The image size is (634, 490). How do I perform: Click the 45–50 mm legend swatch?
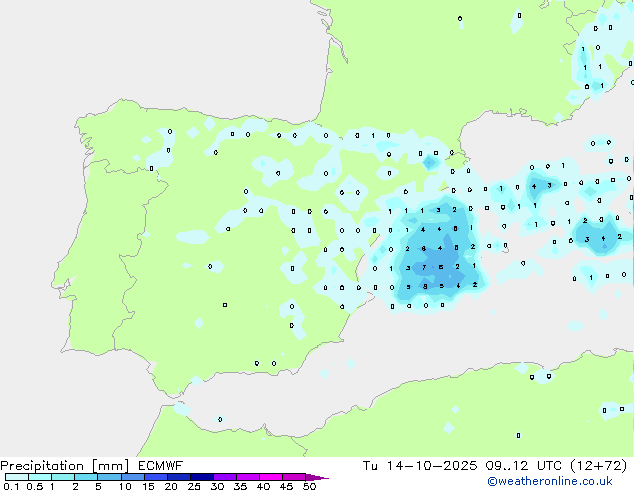(x=294, y=477)
